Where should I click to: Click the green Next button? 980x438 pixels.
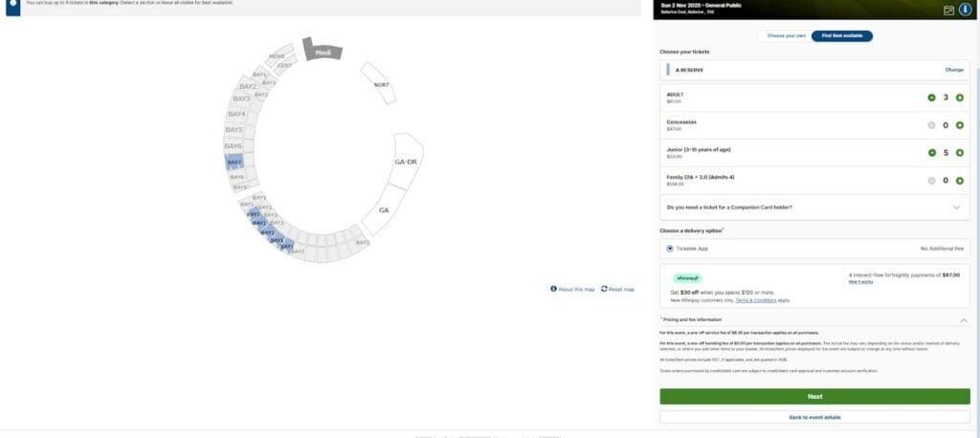coord(815,397)
